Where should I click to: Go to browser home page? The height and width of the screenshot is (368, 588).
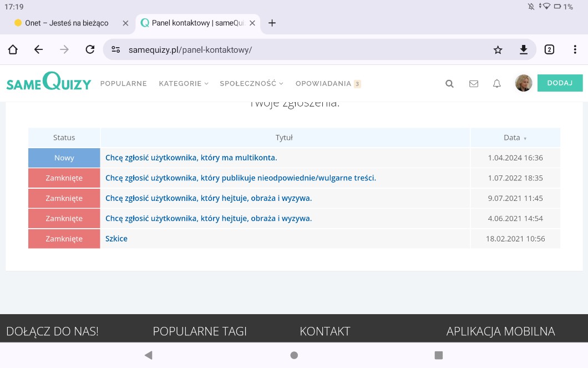(13, 49)
